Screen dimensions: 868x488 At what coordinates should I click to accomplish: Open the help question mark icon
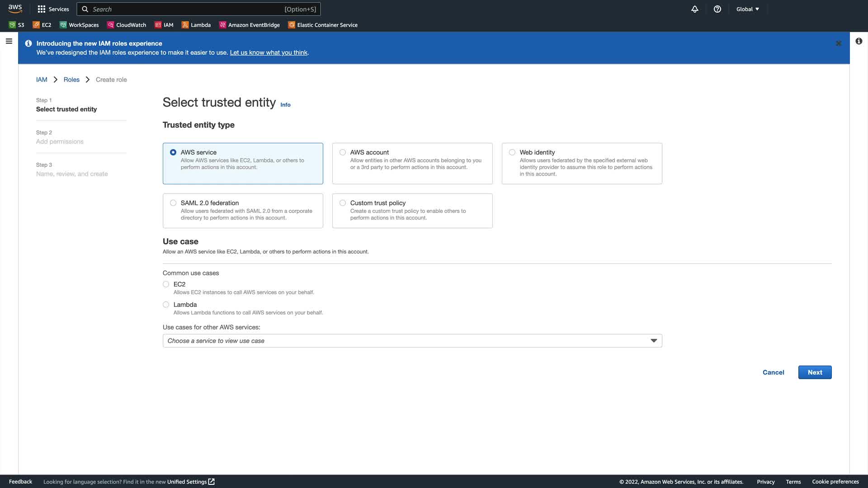(x=717, y=9)
